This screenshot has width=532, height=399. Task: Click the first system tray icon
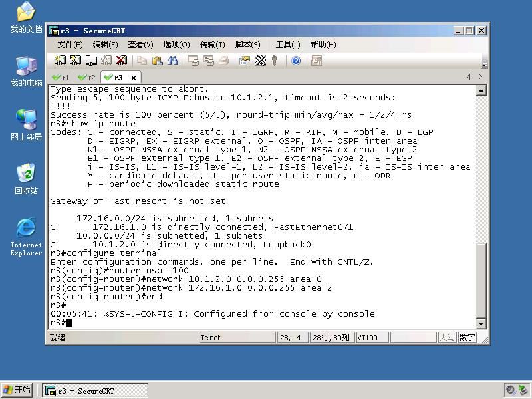point(510,390)
